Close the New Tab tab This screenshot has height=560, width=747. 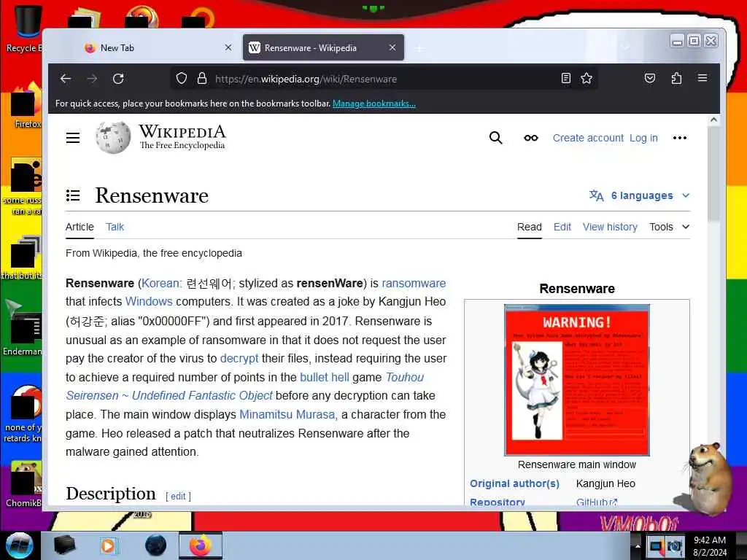pos(228,47)
